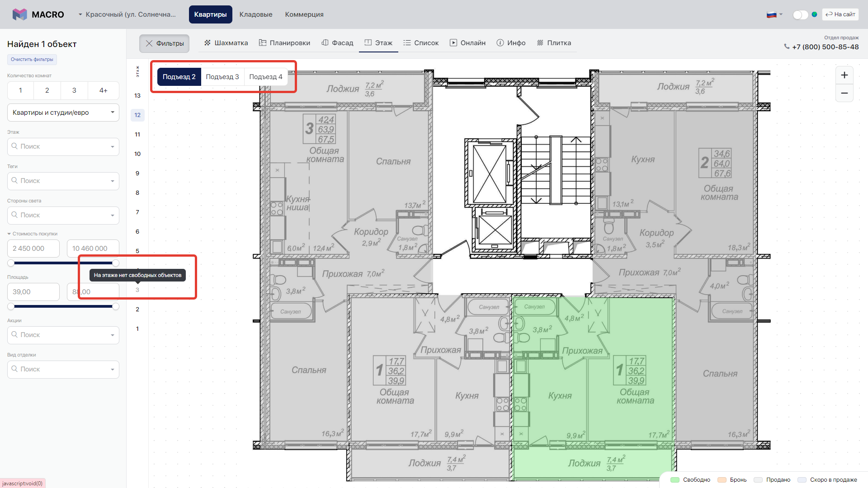
Task: Click the На сайт link button
Action: pyautogui.click(x=840, y=14)
